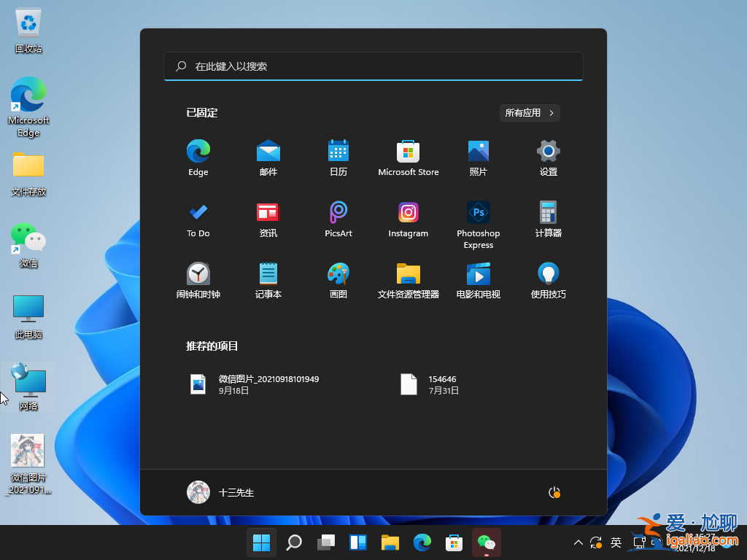747x560 pixels.
Task: Launch the 记事本 (Notepad) app
Action: [x=268, y=281]
